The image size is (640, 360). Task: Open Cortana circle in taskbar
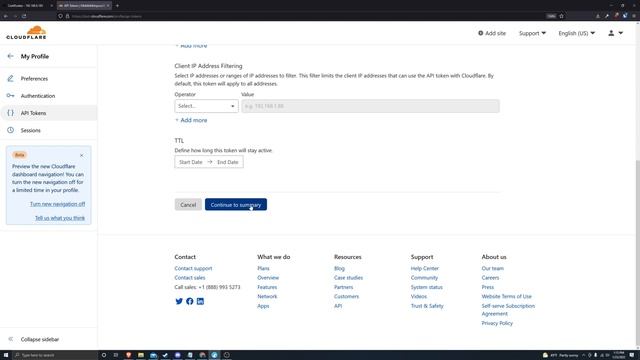104,355
